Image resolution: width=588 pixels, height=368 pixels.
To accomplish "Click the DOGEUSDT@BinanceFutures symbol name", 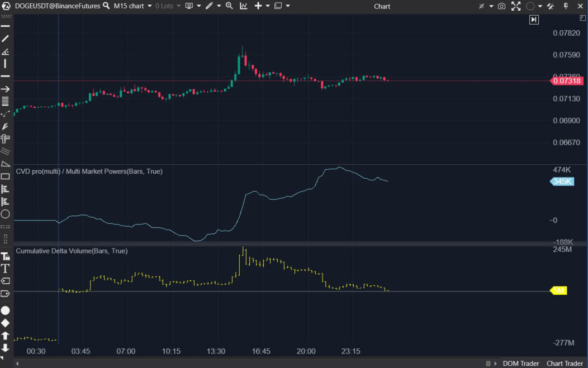I will (x=58, y=6).
